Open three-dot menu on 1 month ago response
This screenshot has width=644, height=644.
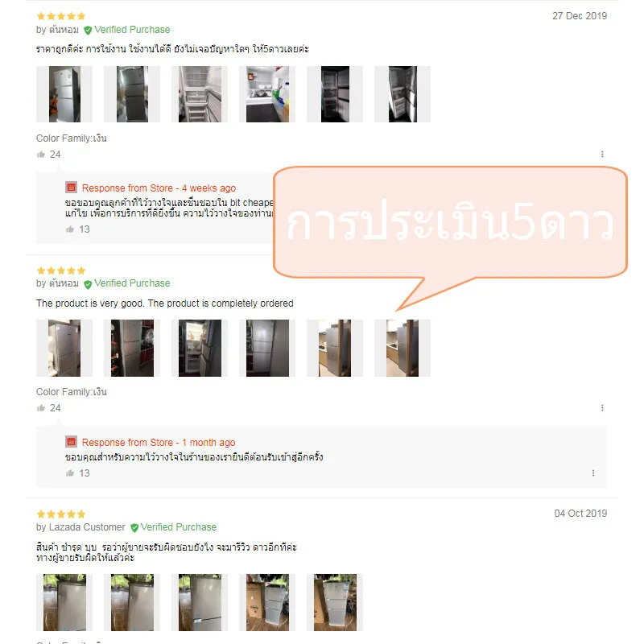click(593, 473)
